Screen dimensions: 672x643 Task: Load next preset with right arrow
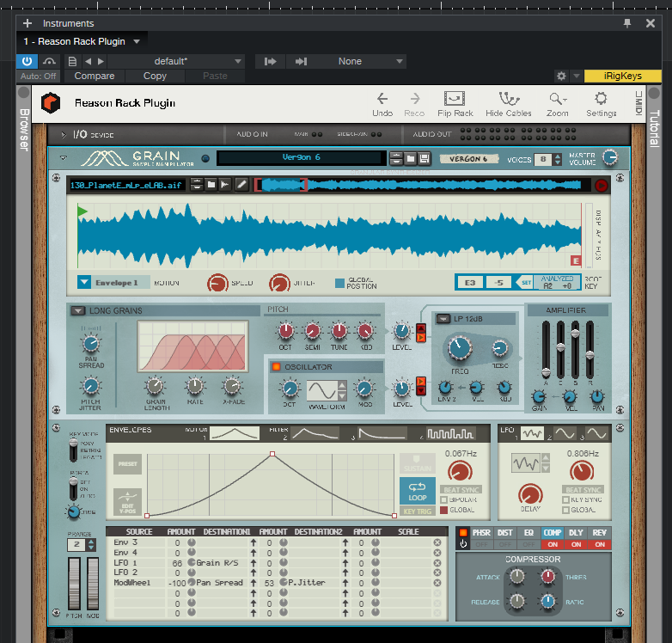click(101, 61)
